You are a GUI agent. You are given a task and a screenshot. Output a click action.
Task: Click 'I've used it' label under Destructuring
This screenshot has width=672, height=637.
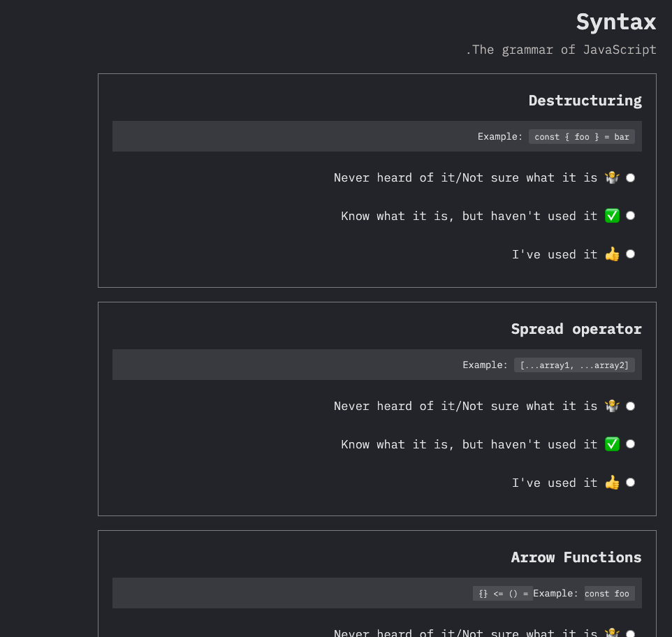pyautogui.click(x=555, y=254)
